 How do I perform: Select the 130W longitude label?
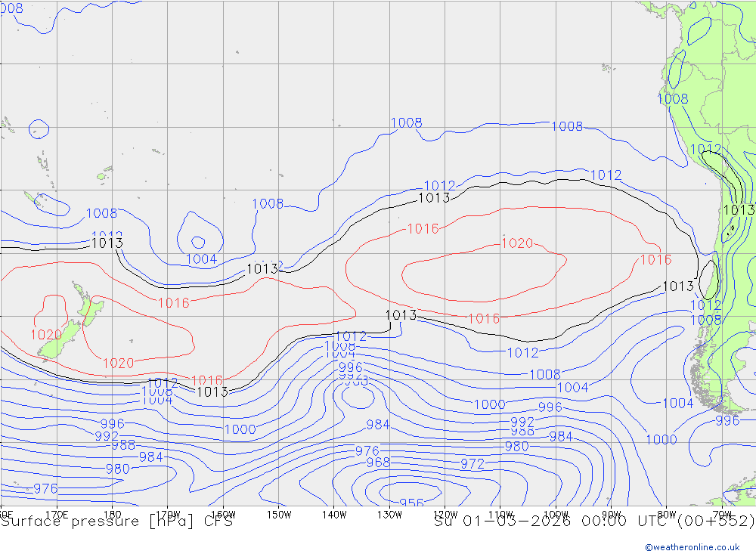pyautogui.click(x=389, y=515)
